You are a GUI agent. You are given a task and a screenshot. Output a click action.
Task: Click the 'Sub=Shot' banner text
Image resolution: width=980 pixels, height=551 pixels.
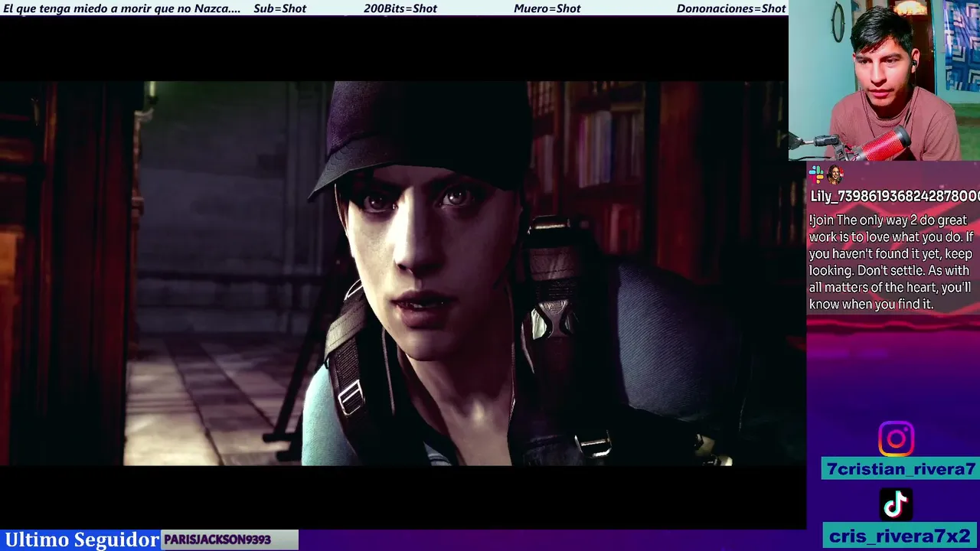(279, 8)
